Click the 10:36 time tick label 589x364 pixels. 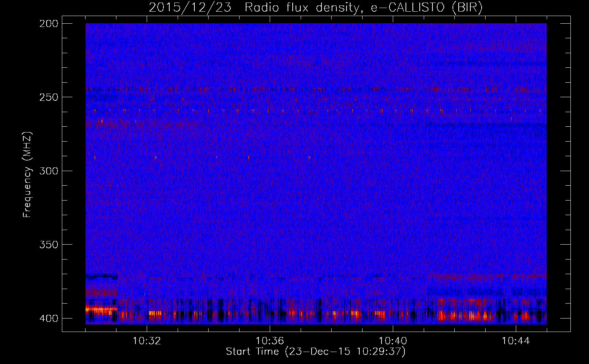coord(270,341)
